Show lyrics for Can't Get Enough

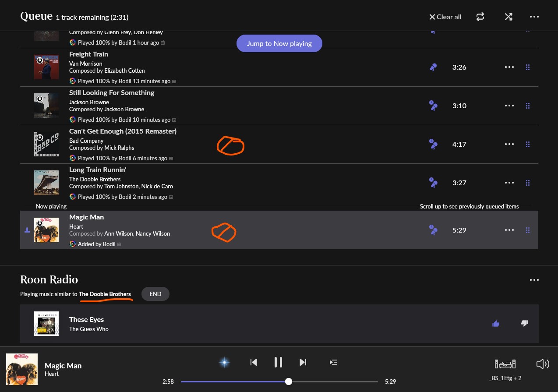433,144
